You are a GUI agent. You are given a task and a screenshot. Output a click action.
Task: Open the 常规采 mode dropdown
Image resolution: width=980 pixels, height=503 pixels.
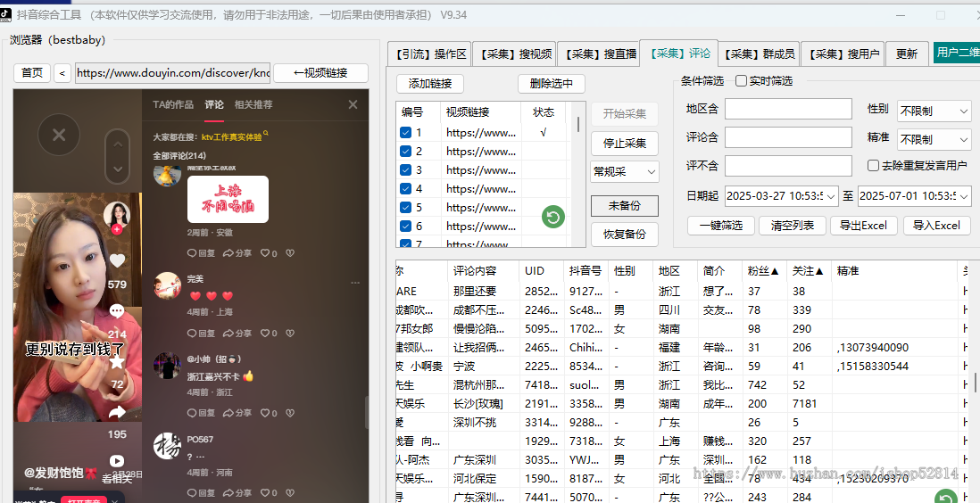pos(625,171)
